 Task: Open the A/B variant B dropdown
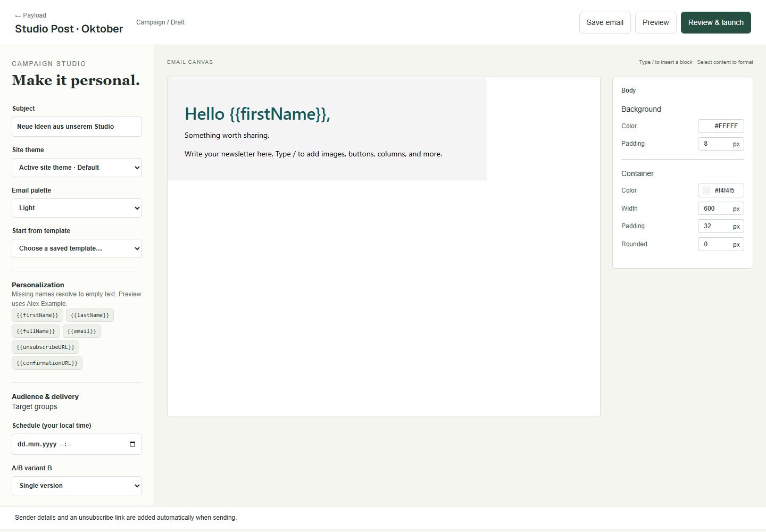[x=77, y=486]
